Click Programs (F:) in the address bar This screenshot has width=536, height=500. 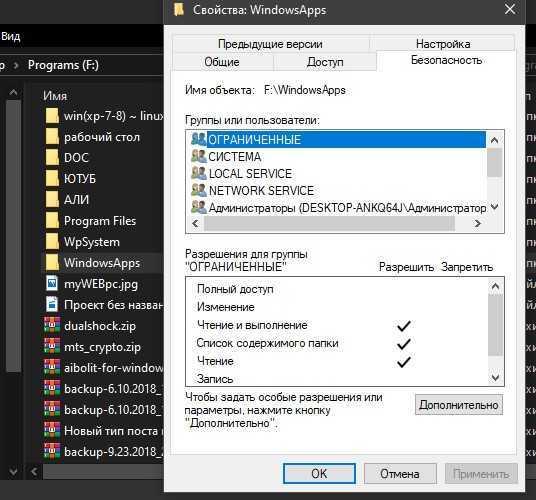click(63, 65)
